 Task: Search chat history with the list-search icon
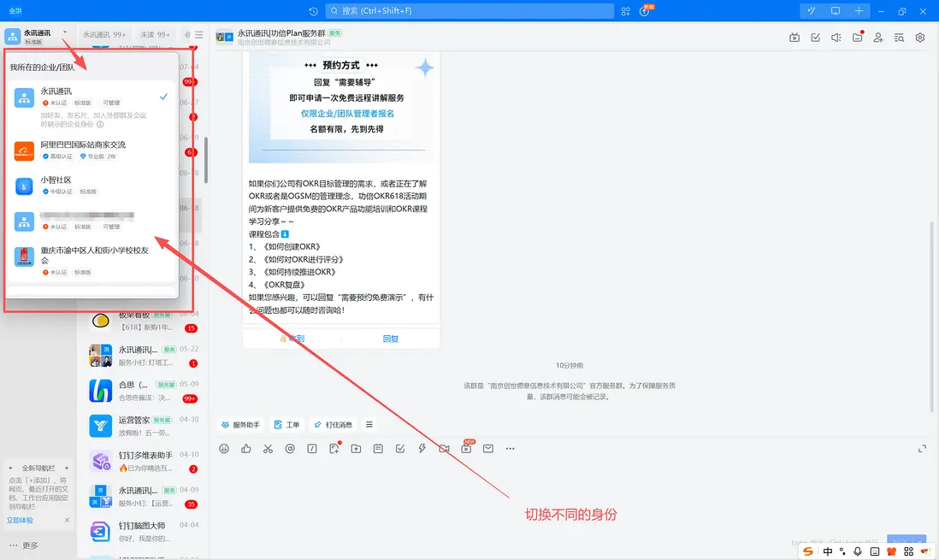(x=900, y=38)
